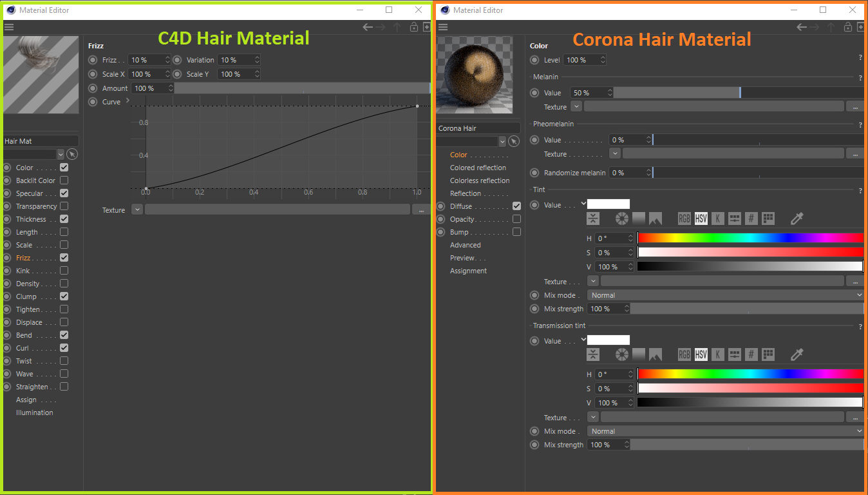Pick Tint color with eyedropper
This screenshot has width=868, height=495.
tap(797, 218)
